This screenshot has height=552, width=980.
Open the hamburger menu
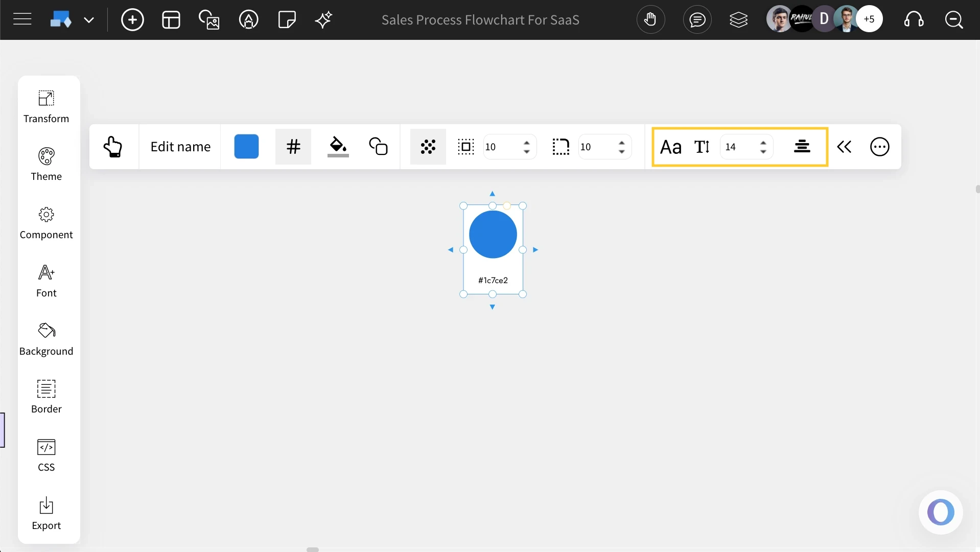[x=22, y=19]
